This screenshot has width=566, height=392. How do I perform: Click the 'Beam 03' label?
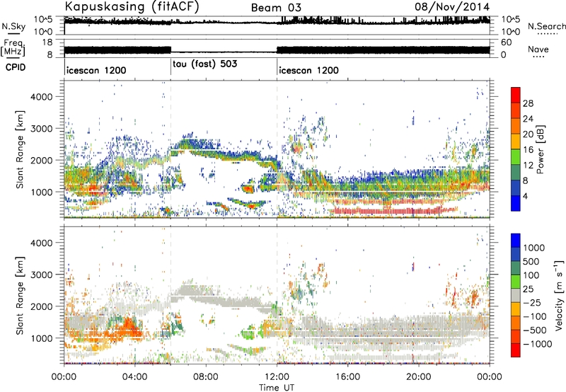coord(276,8)
